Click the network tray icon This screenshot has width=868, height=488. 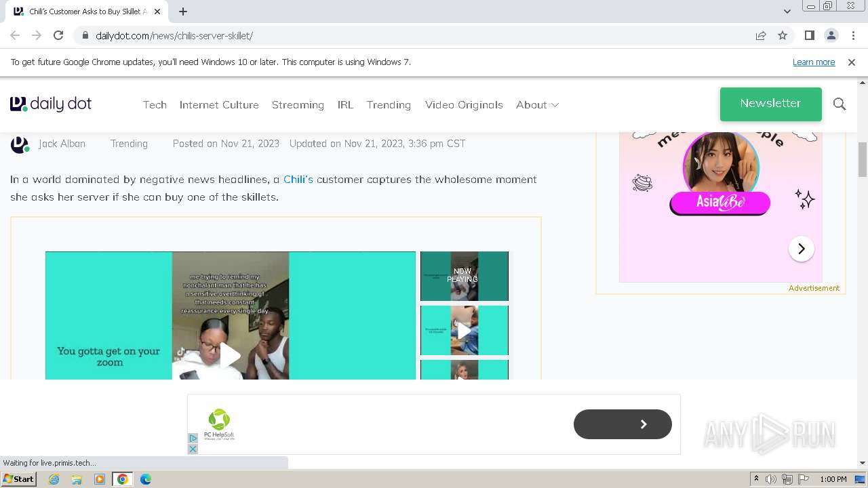[x=787, y=479]
